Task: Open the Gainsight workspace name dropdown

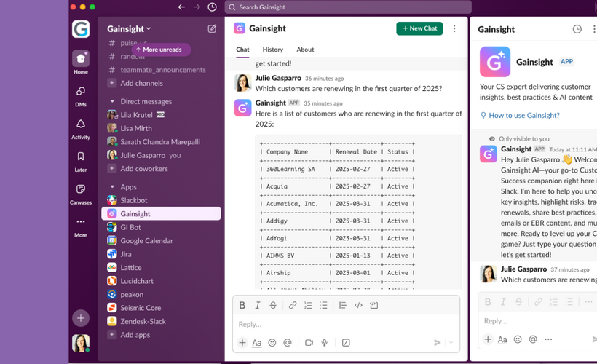Action: [129, 29]
